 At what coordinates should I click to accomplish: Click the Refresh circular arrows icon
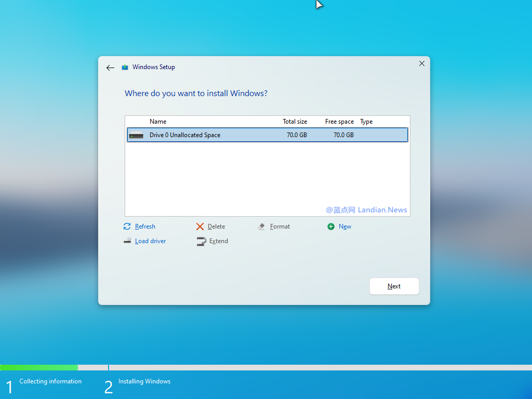pos(127,227)
